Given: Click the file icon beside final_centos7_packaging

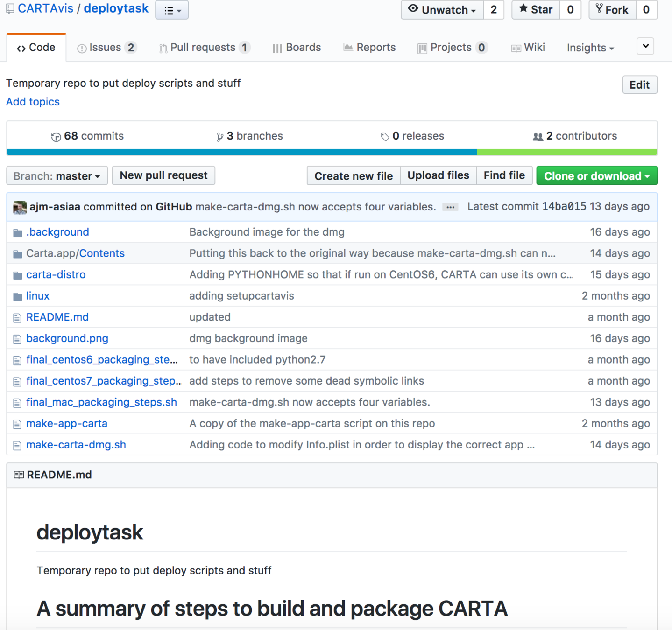Looking at the screenshot, I should (x=17, y=382).
